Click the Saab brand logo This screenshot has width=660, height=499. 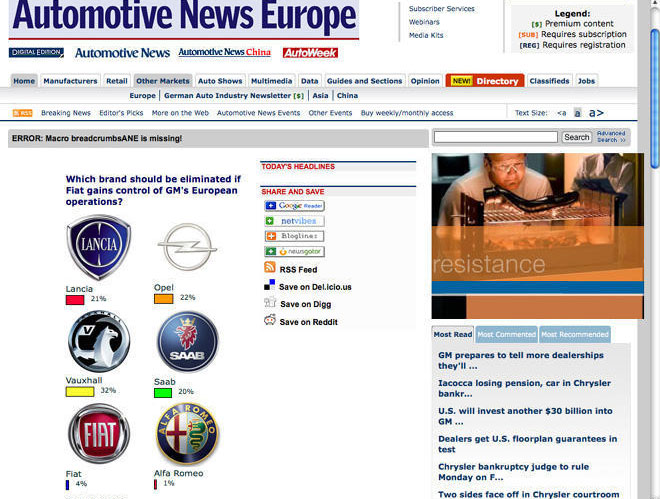pyautogui.click(x=188, y=341)
